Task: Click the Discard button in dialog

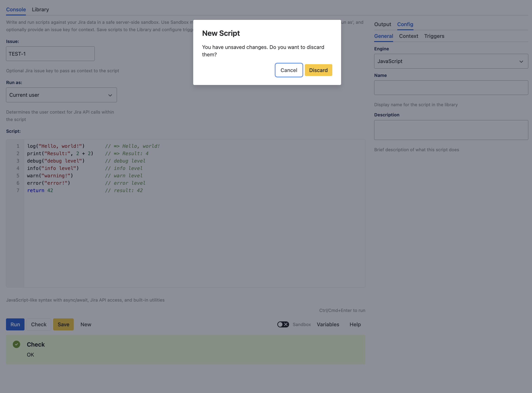Action: pos(318,70)
